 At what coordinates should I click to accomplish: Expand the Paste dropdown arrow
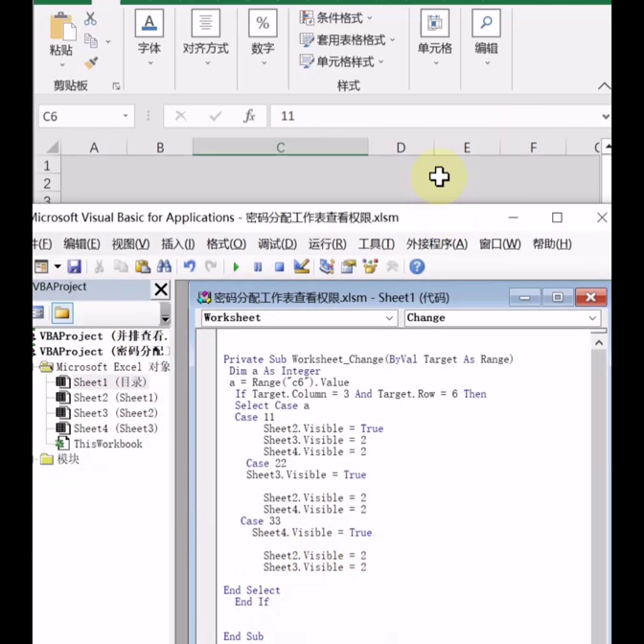coord(62,64)
